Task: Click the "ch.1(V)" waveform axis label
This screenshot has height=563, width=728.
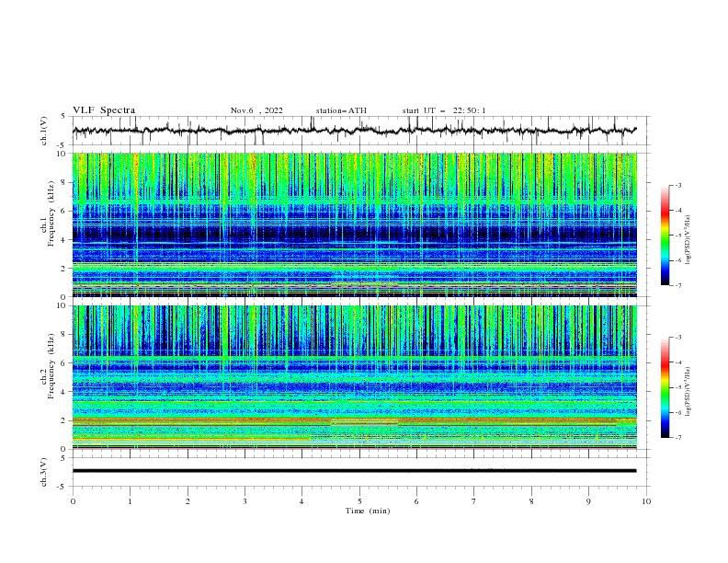Action: 44,131
